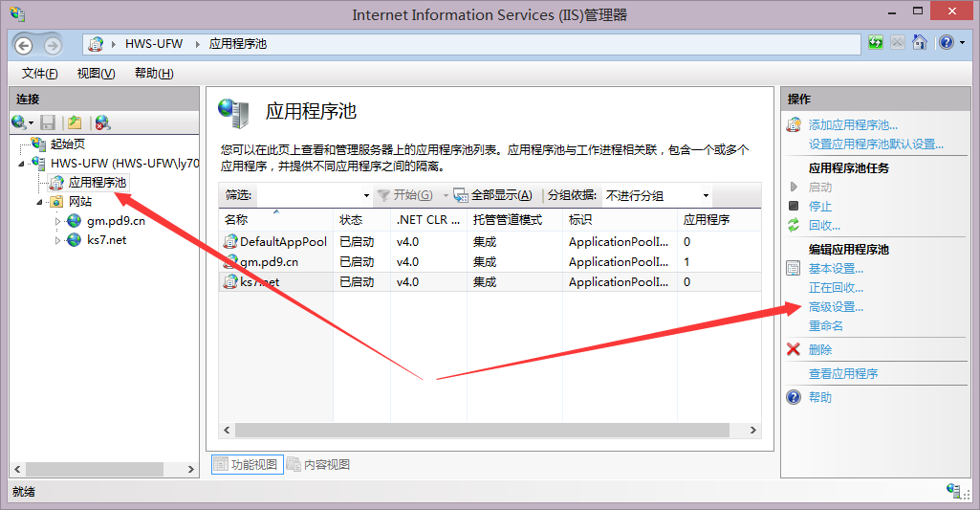This screenshot has width=980, height=510.
Task: Expand the ks7.net site node
Action: pyautogui.click(x=57, y=240)
